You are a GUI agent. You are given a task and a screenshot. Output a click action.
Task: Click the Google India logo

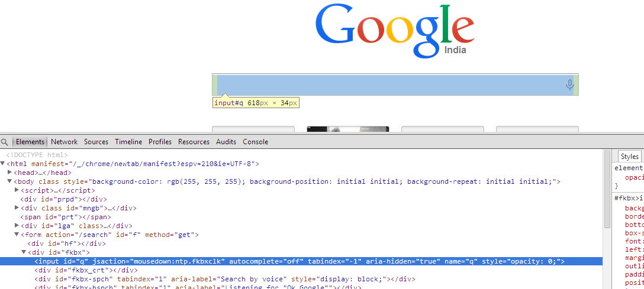(x=395, y=31)
